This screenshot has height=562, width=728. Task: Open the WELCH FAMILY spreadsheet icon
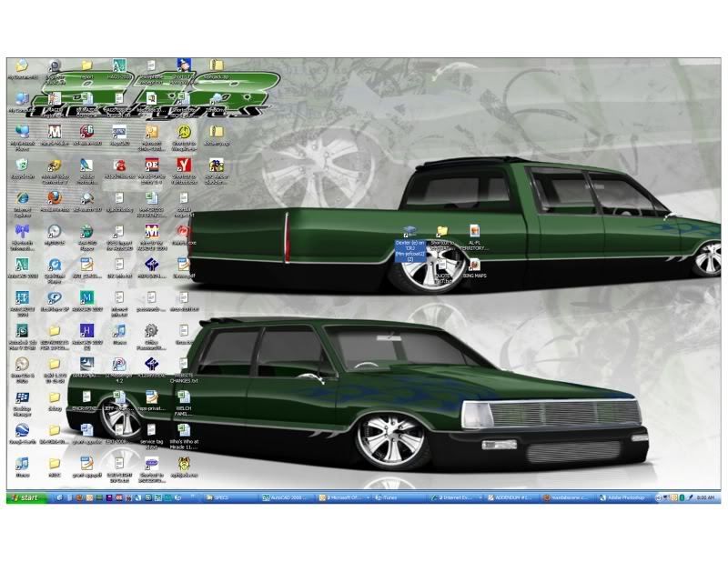click(x=183, y=398)
